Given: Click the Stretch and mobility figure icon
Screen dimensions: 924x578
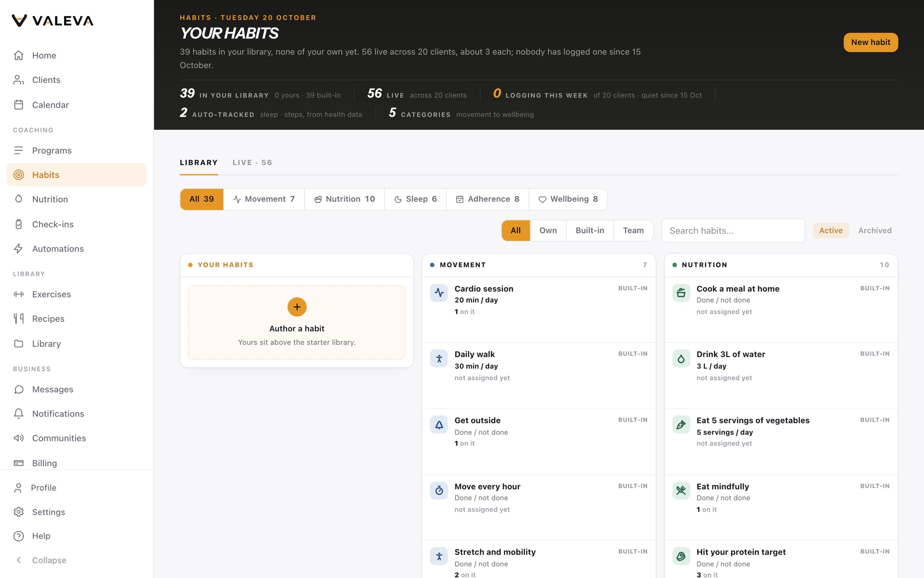Looking at the screenshot, I should (439, 556).
